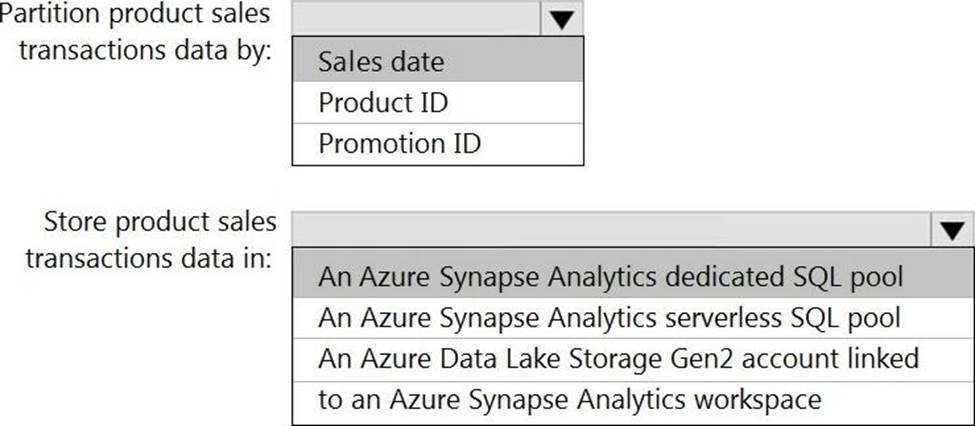
Task: Expand the storage location dropdown arrow
Action: coord(951,230)
